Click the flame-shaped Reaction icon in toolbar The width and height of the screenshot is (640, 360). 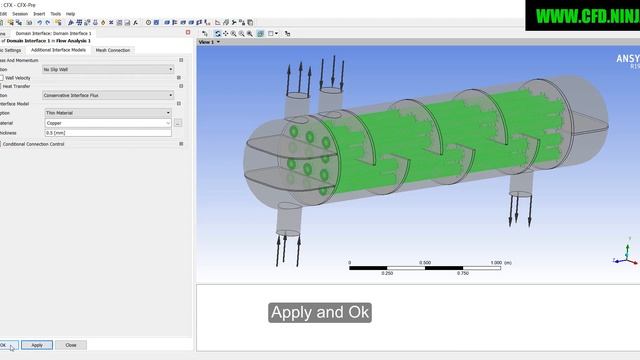[x=103, y=22]
